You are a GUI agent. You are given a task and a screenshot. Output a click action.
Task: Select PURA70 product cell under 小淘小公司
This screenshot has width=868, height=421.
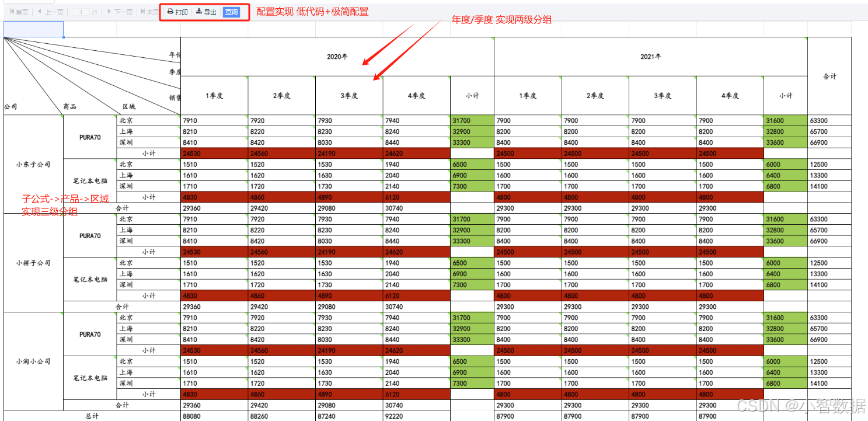tap(90, 335)
